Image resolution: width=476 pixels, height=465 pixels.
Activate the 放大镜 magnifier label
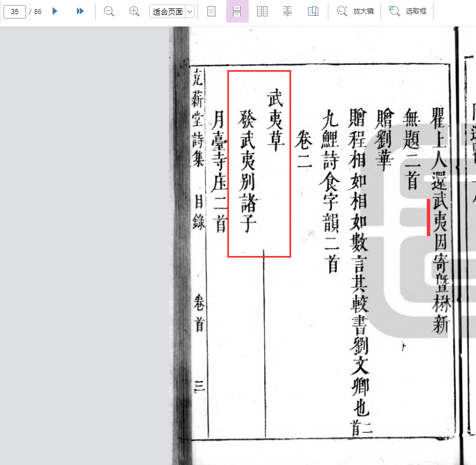pos(364,11)
